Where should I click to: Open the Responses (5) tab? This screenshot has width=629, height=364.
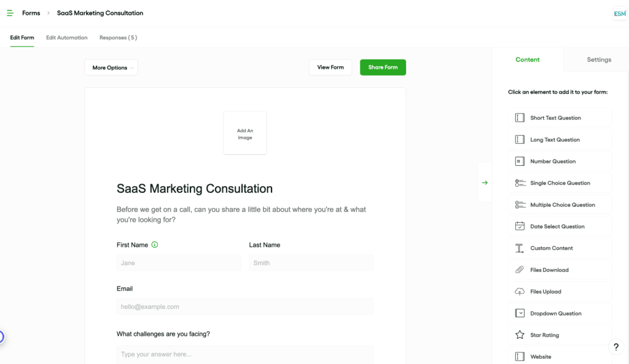click(x=119, y=37)
